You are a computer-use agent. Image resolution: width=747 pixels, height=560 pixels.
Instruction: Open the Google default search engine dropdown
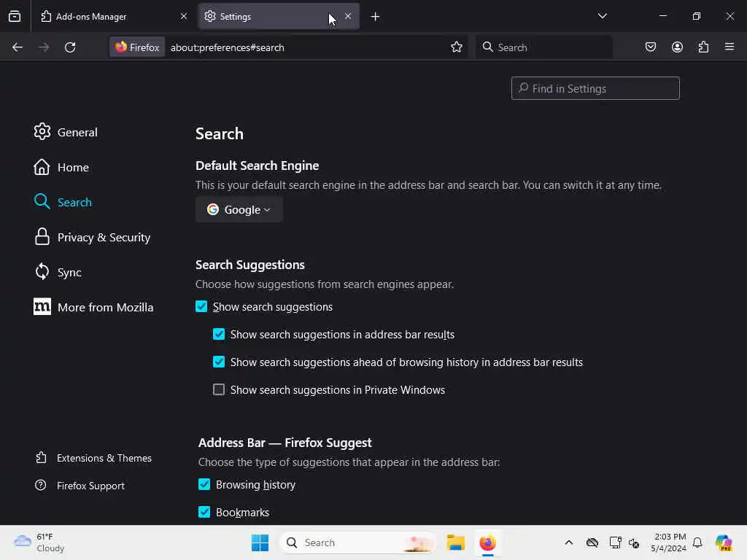[239, 209]
